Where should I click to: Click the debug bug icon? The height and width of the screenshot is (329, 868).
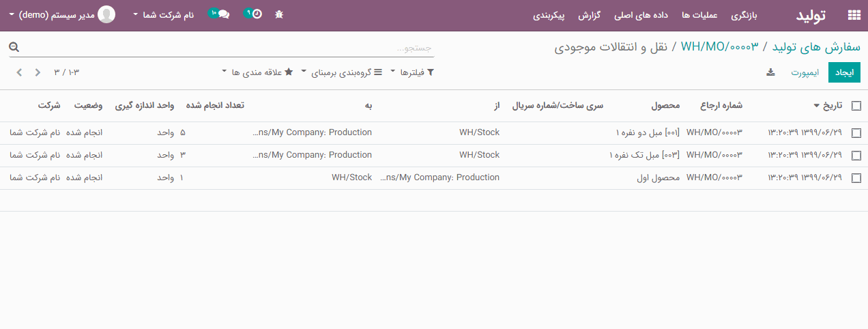(x=279, y=14)
